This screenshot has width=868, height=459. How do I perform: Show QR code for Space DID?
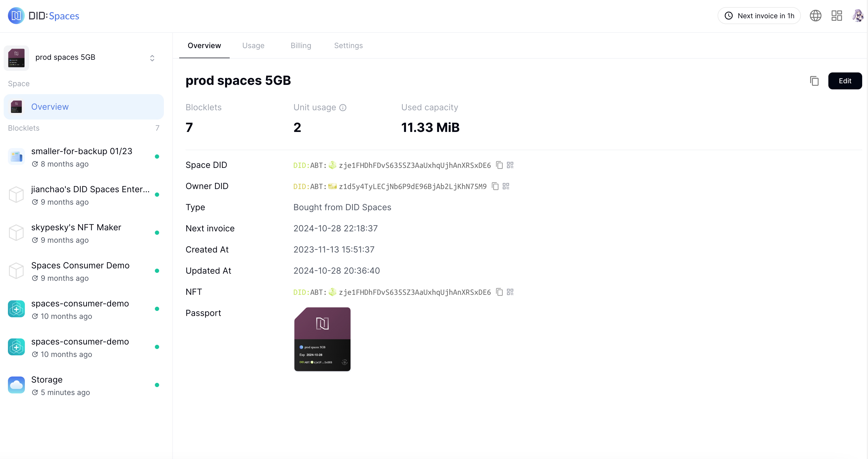(x=510, y=165)
